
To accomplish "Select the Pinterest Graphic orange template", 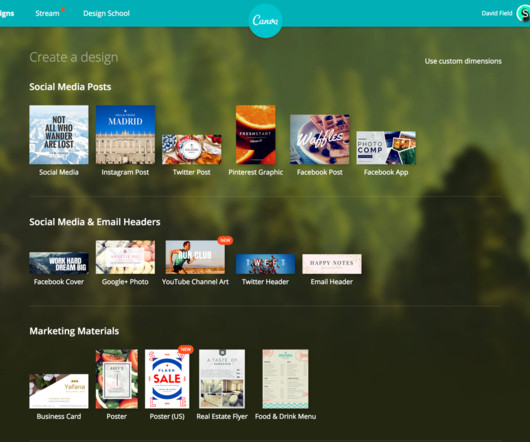I will [x=256, y=134].
